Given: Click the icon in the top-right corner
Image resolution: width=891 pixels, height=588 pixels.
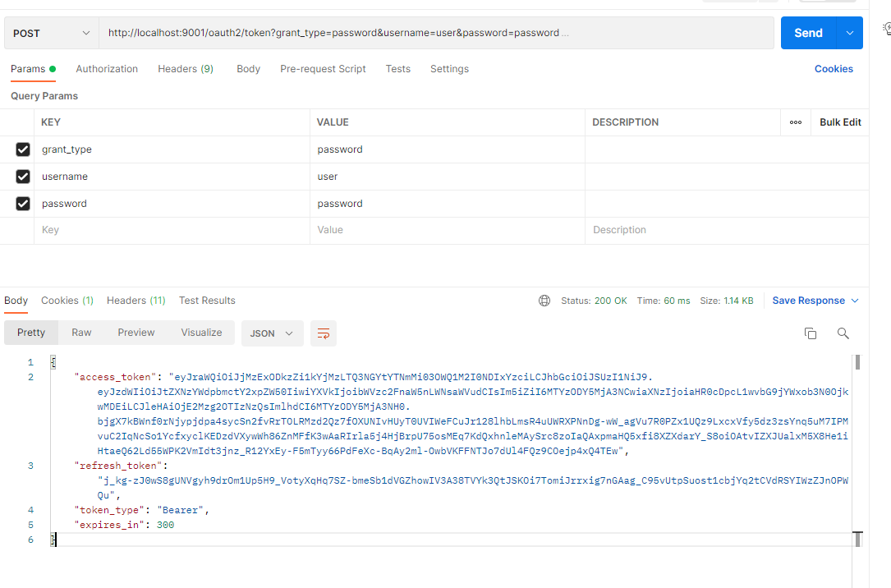Looking at the screenshot, I should [885, 27].
